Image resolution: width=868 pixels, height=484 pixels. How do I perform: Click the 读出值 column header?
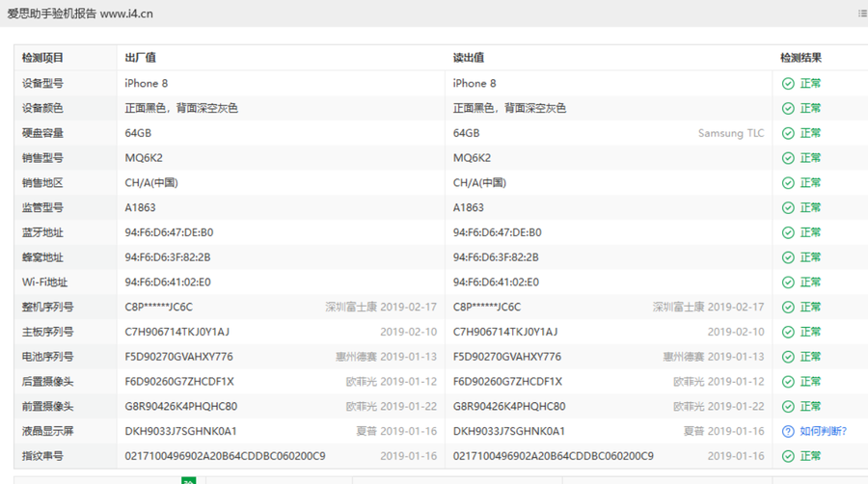click(469, 58)
